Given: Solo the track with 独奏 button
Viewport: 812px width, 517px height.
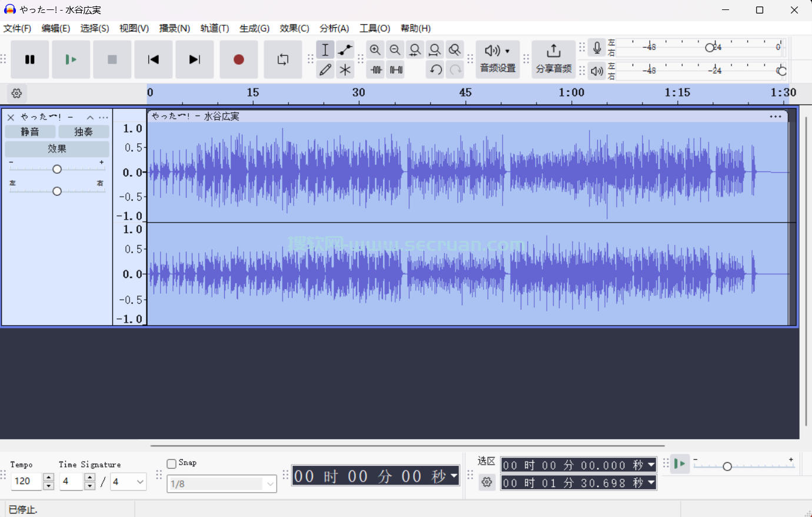Looking at the screenshot, I should point(84,132).
